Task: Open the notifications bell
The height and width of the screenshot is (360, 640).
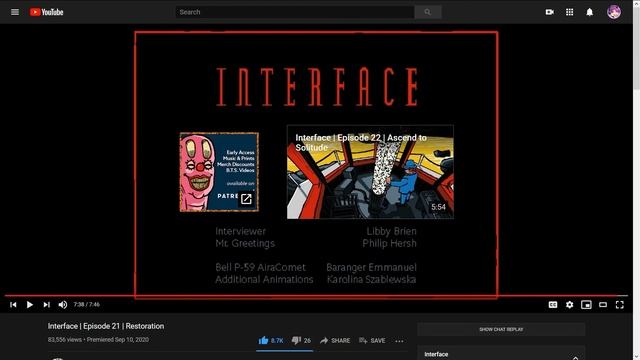Action: point(589,12)
